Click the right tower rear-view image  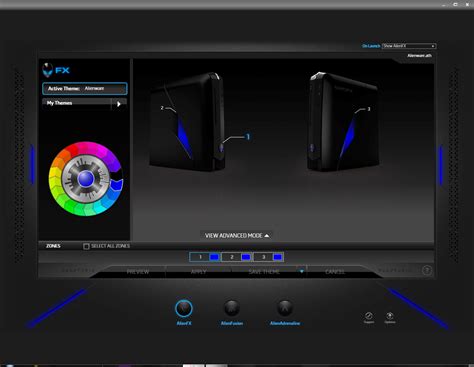(343, 122)
